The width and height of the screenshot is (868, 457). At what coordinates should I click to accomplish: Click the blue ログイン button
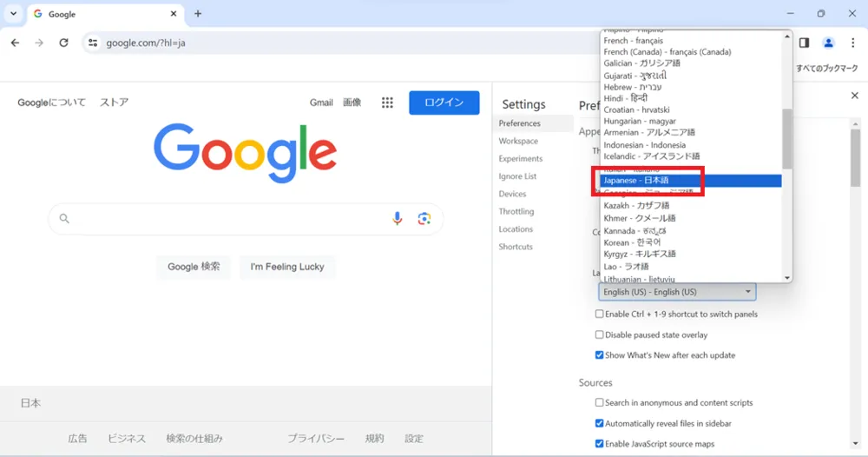click(x=444, y=103)
